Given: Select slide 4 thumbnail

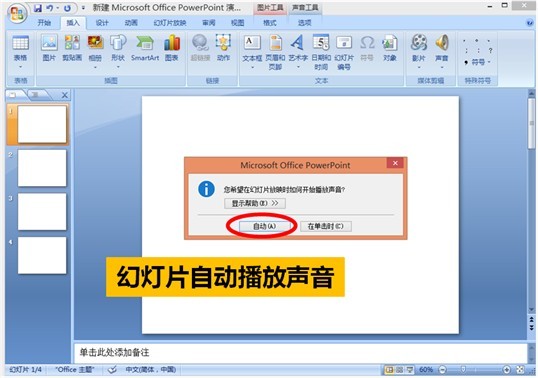Looking at the screenshot, I should (42, 255).
